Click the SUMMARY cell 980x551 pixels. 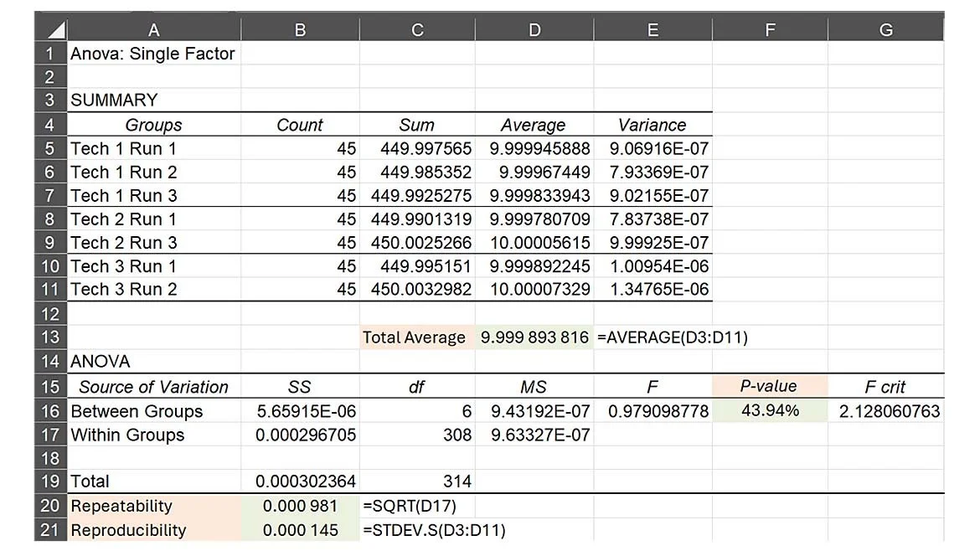[x=154, y=100]
